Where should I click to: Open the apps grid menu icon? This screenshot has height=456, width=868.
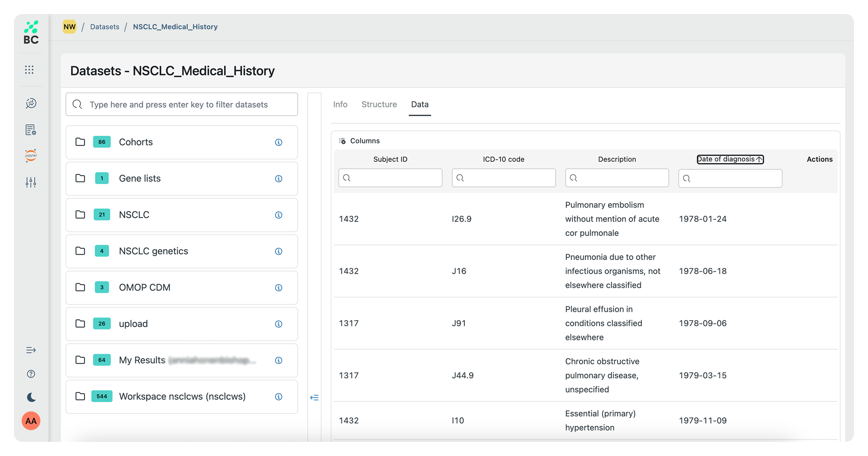pos(29,70)
